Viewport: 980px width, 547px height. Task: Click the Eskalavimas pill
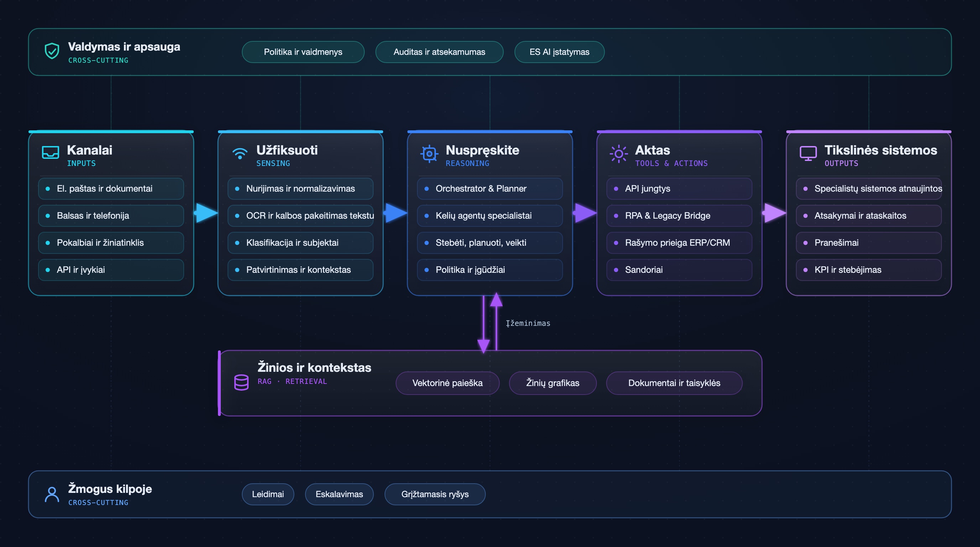[339, 494]
